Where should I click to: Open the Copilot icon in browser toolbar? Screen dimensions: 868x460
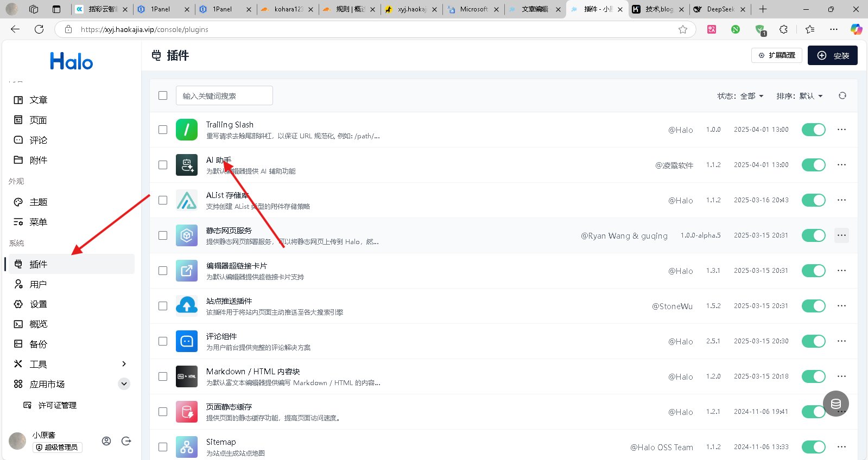pyautogui.click(x=857, y=29)
